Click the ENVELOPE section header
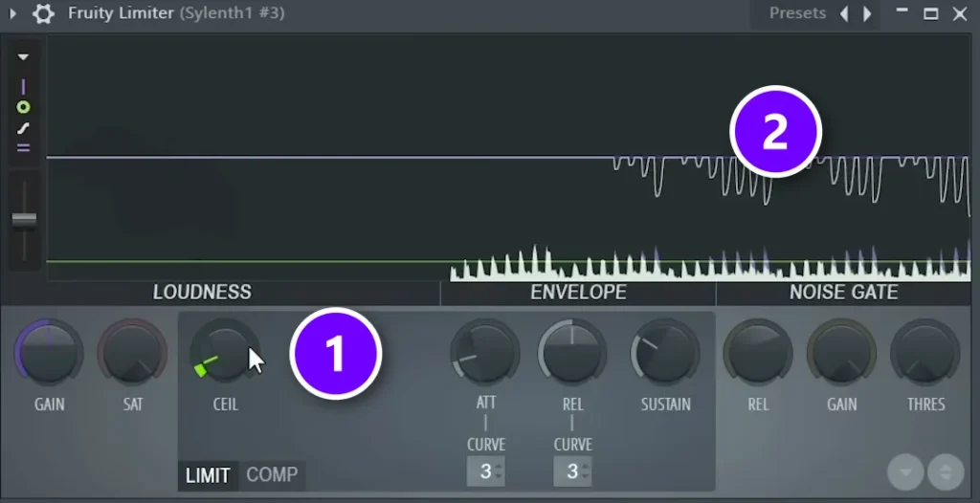This screenshot has height=503, width=980. point(578,292)
